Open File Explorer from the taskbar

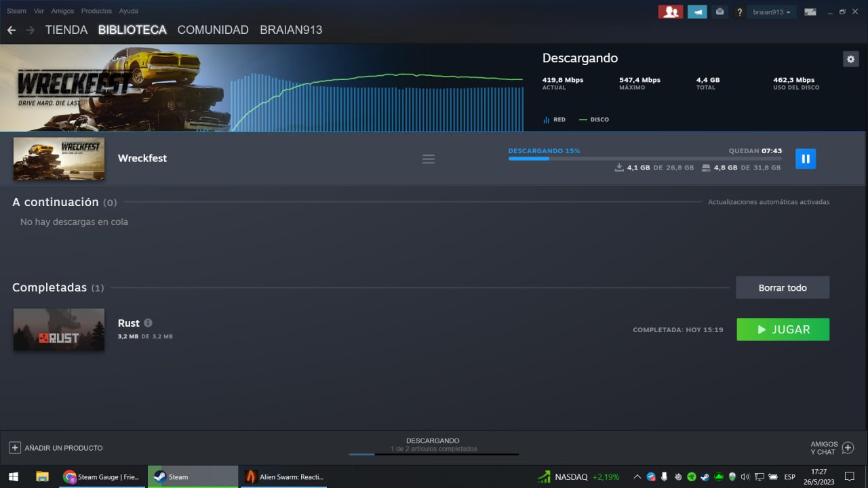(42, 476)
